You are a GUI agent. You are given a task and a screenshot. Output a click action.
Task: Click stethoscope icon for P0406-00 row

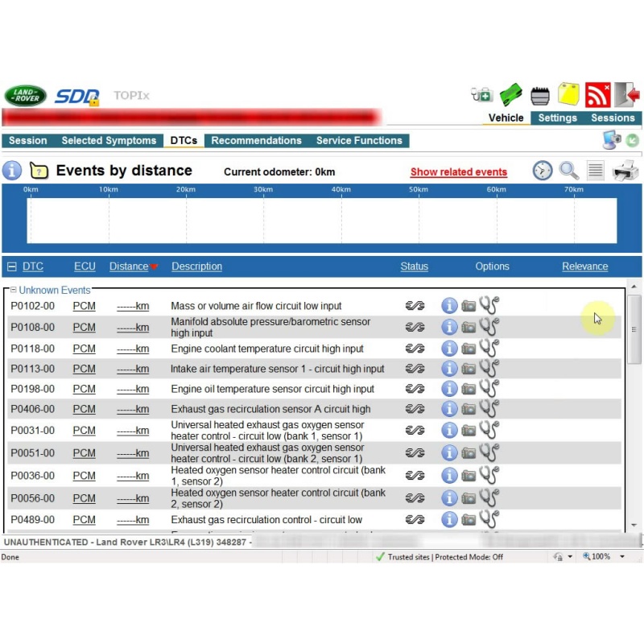489,408
